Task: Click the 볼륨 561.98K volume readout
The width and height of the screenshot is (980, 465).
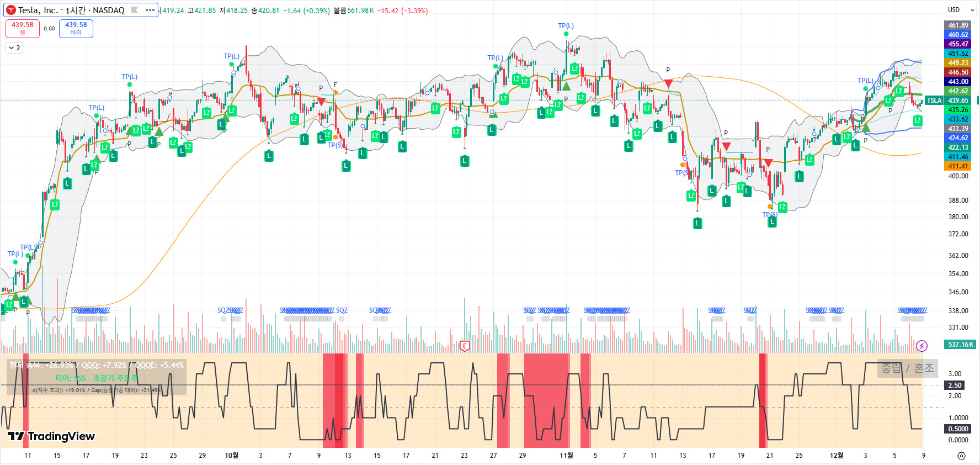Action: pos(354,10)
